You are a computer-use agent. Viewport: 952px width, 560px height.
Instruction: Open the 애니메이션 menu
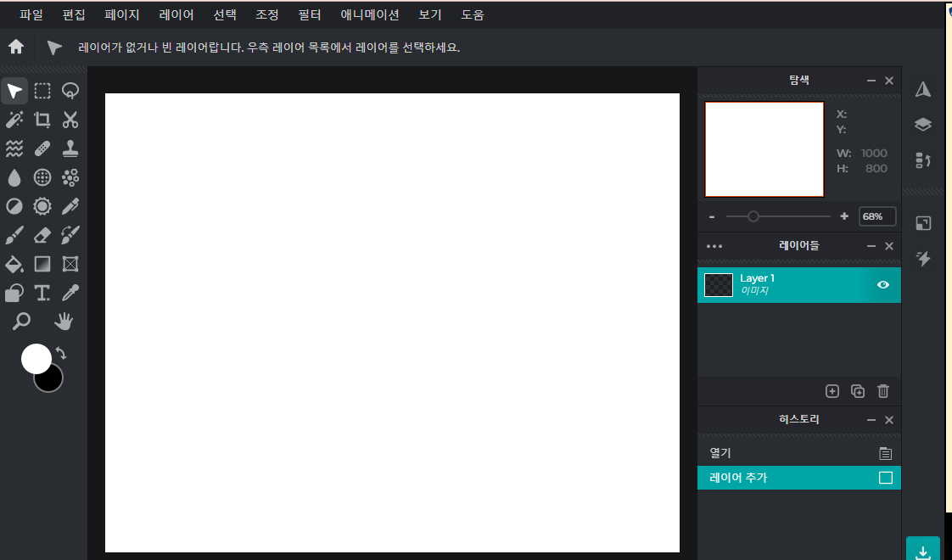[370, 15]
